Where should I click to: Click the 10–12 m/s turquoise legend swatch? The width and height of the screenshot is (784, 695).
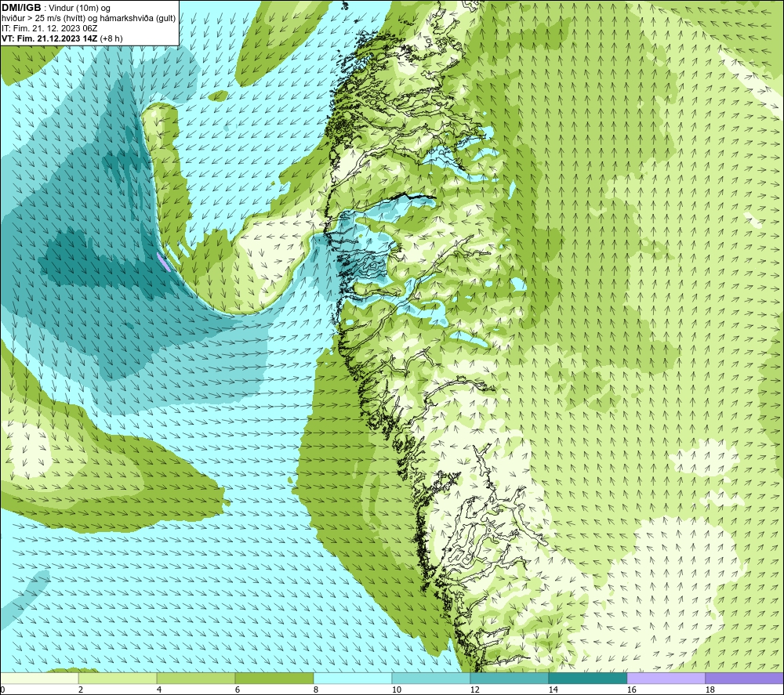(x=431, y=679)
